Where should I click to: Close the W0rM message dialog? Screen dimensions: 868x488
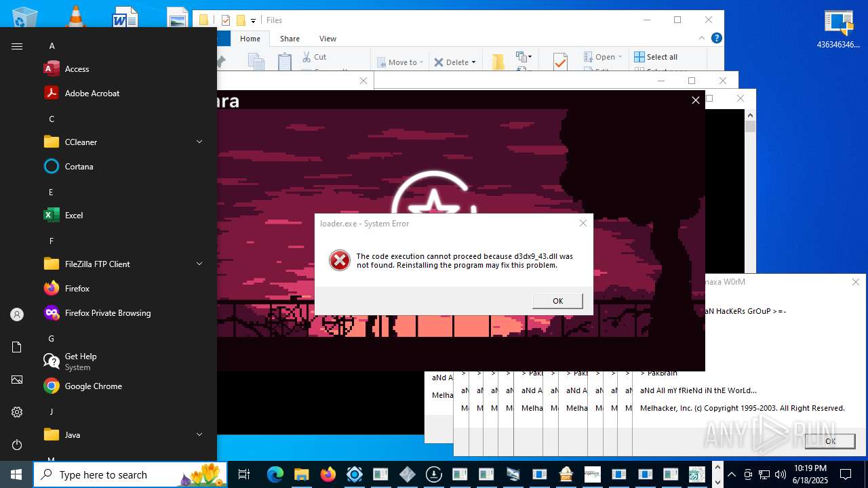pyautogui.click(x=856, y=282)
